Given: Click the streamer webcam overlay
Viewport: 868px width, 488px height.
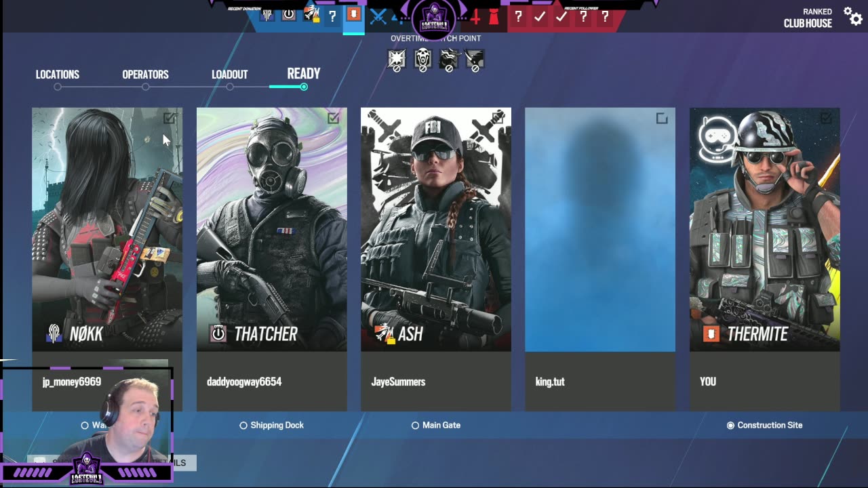Looking at the screenshot, I should 87,426.
